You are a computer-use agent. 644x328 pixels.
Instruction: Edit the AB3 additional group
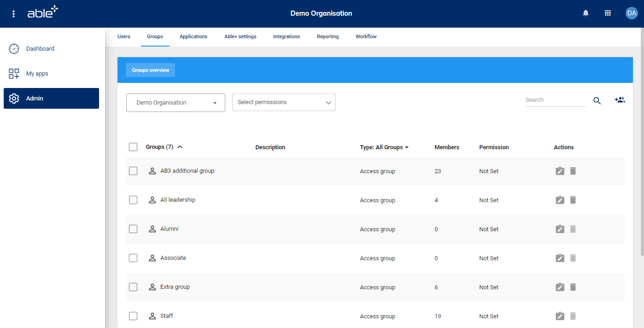pos(560,171)
